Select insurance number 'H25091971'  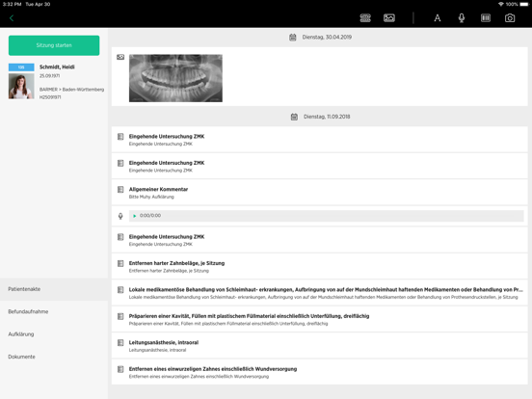(x=50, y=97)
